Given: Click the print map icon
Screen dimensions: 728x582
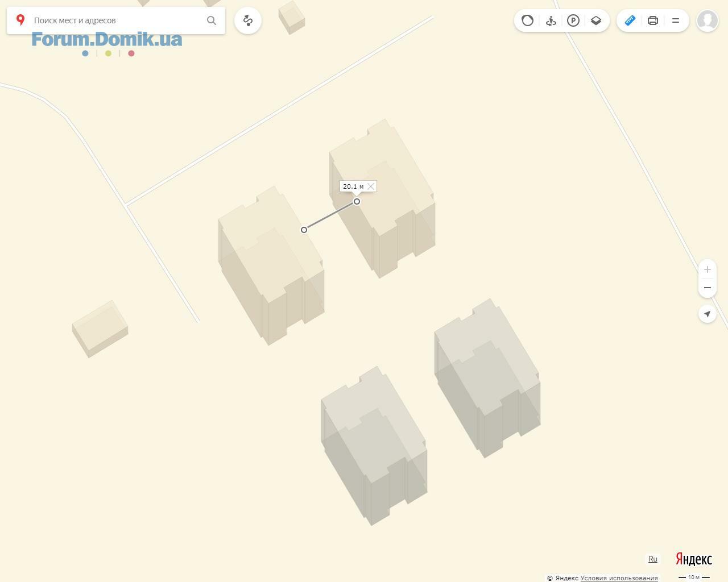Looking at the screenshot, I should [653, 20].
